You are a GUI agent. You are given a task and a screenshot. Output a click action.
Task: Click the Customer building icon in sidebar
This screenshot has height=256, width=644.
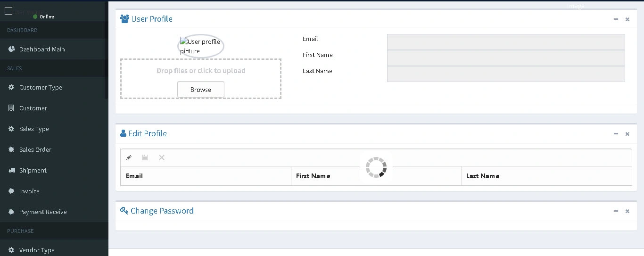pyautogui.click(x=11, y=108)
